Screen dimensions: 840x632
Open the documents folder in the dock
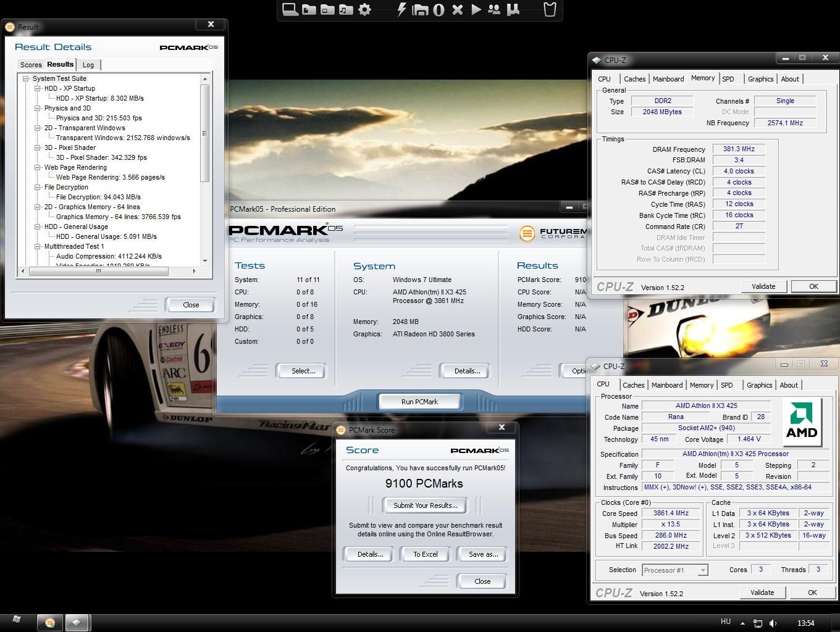(x=309, y=10)
